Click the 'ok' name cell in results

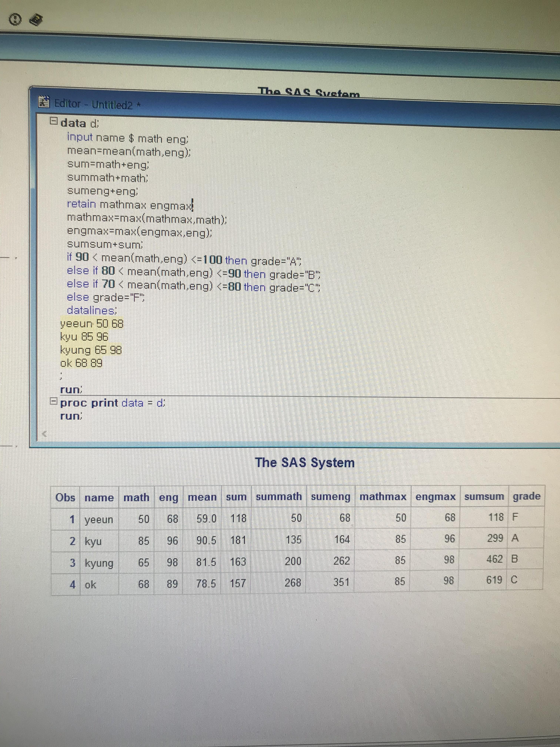pos(90,585)
